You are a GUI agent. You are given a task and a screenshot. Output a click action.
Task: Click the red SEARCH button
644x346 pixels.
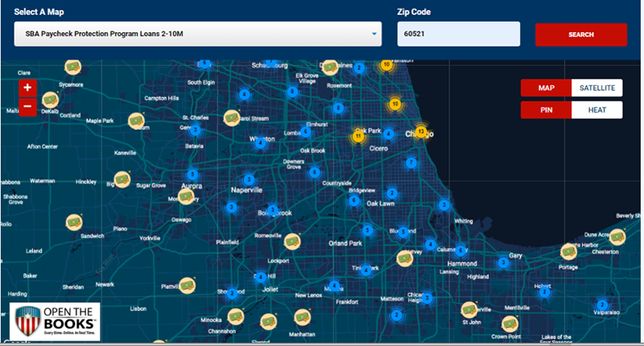(581, 35)
